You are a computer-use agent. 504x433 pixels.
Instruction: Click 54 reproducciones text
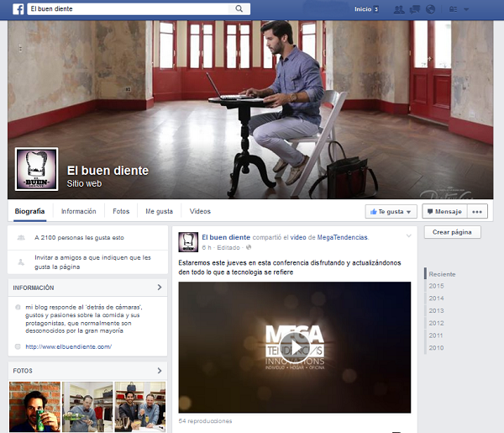(x=205, y=420)
